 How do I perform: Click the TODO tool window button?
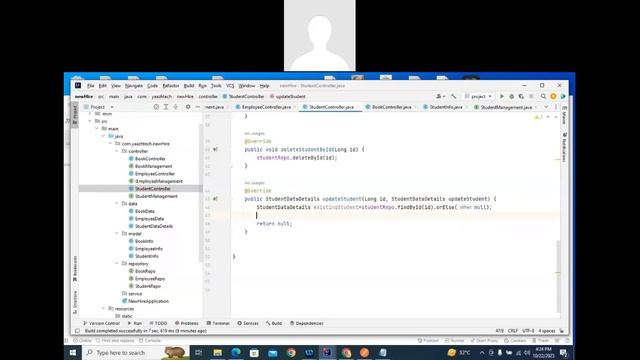click(x=158, y=323)
